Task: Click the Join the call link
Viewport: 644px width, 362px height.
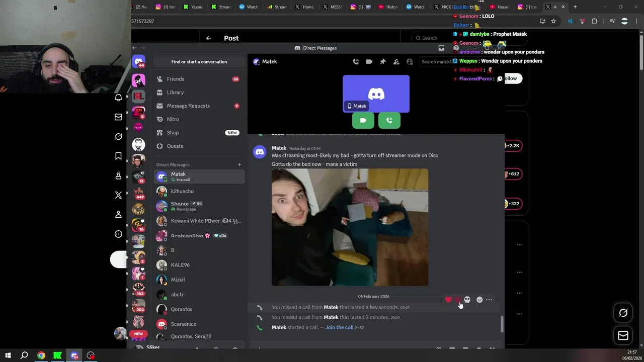Action: click(x=340, y=327)
